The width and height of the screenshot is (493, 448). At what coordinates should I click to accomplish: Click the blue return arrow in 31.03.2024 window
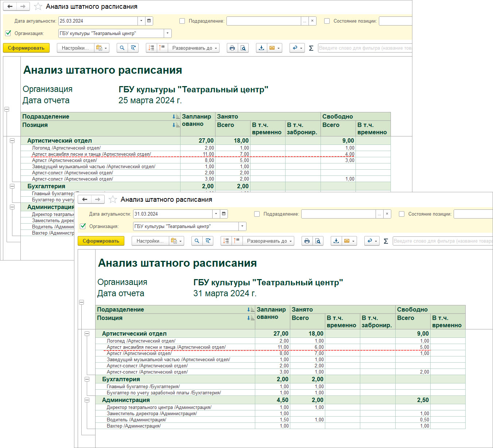click(372, 241)
